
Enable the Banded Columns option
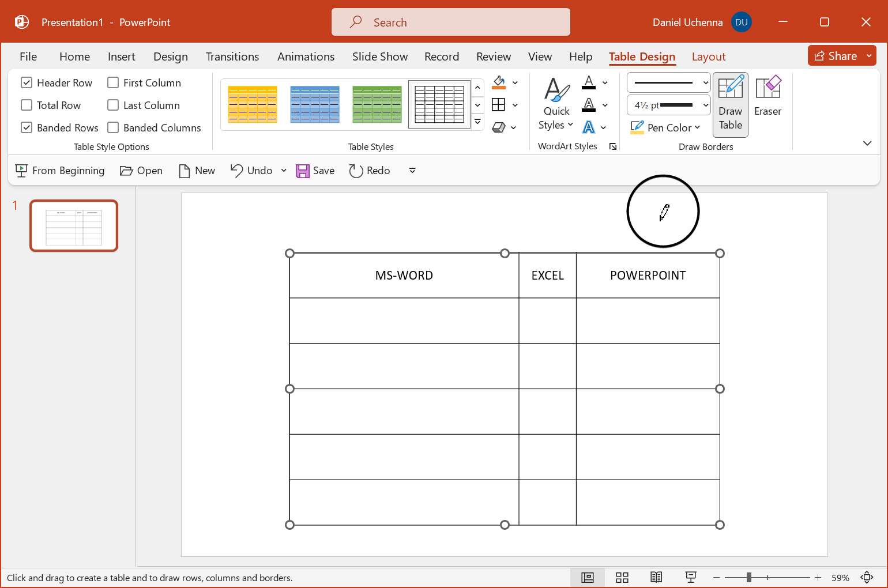(x=114, y=128)
